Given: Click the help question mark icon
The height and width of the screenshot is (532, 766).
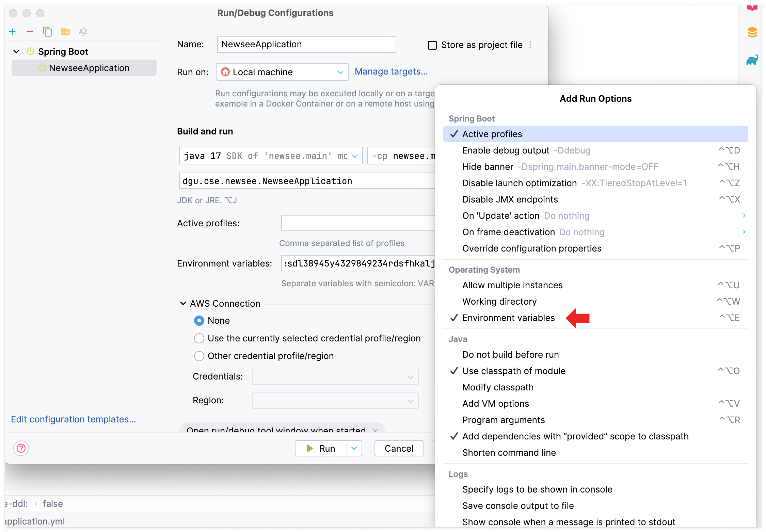Looking at the screenshot, I should [21, 448].
